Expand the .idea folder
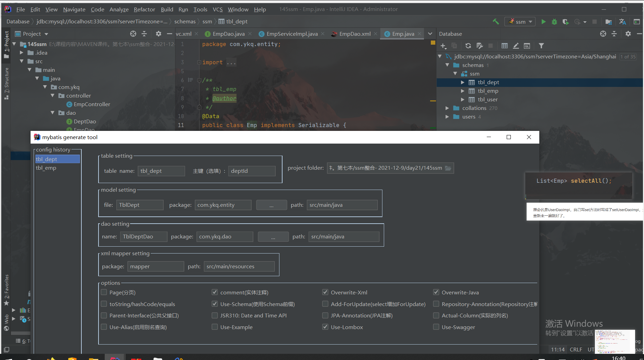Screen dimensions: 644x360 (22, 53)
